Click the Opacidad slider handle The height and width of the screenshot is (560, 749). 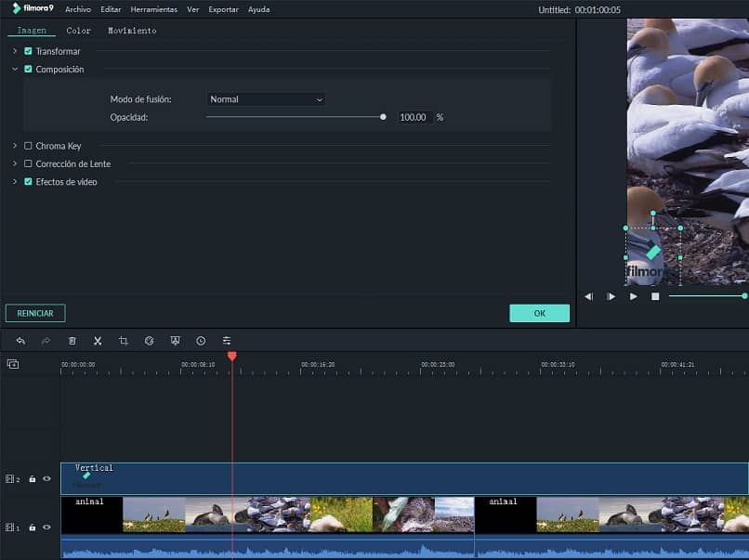coord(383,117)
